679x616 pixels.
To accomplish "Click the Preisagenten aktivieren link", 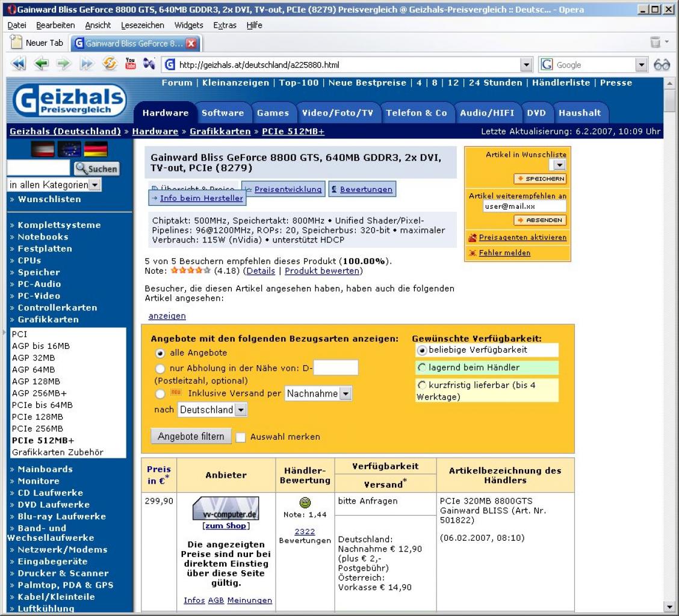I will tap(522, 238).
